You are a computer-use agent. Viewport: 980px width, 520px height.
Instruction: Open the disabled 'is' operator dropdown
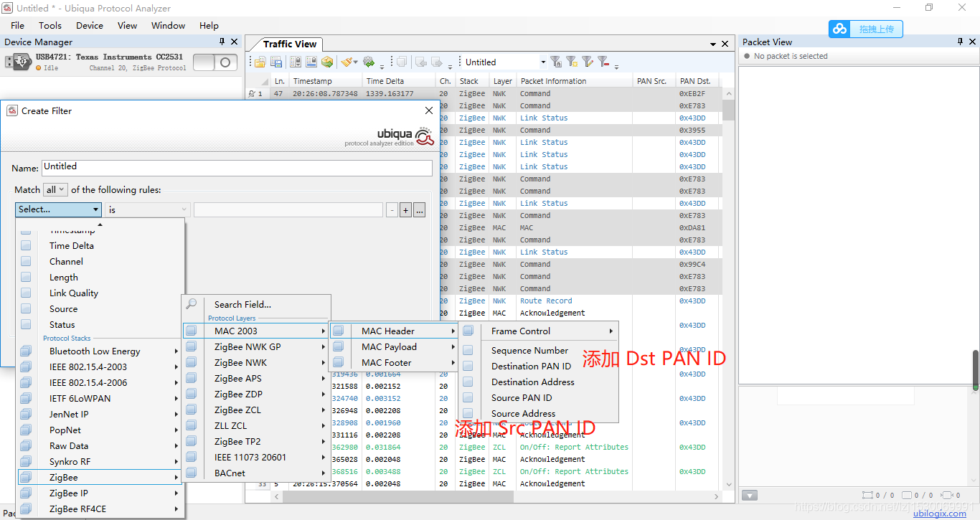tap(148, 210)
